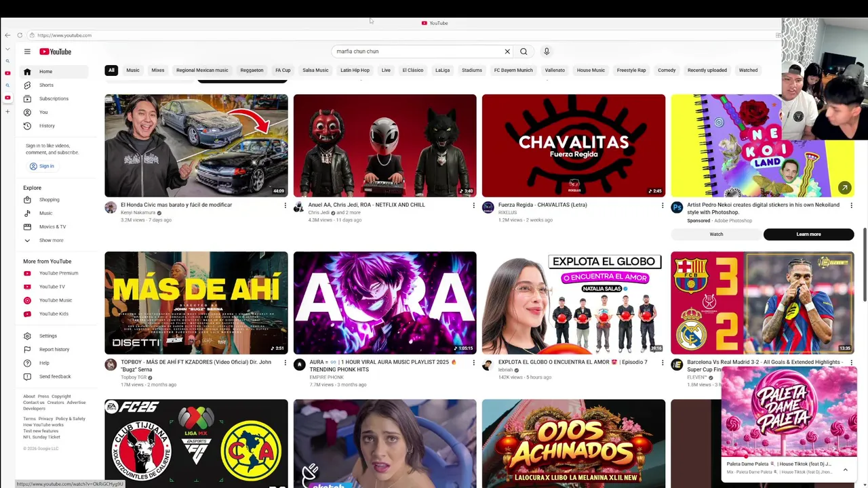Viewport: 868px width, 488px height.
Task: Open more options for TOPBOY MÁS DE AHÍ
Action: 285,363
